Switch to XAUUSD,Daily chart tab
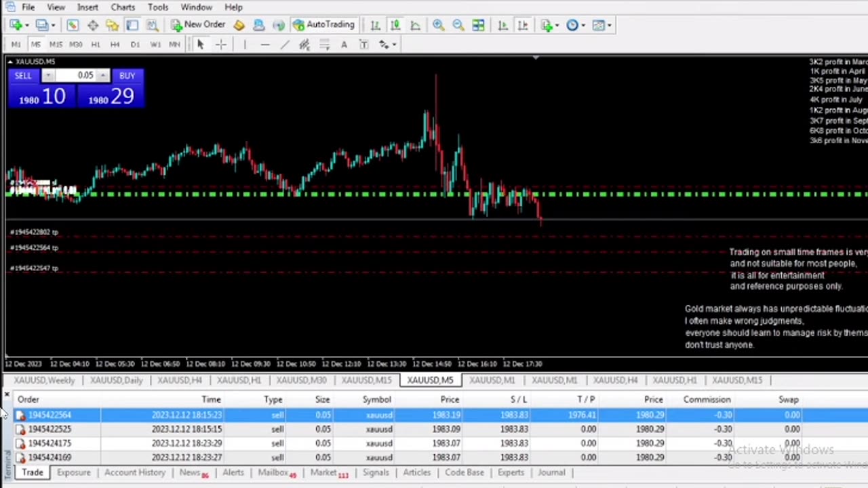The image size is (868, 488). click(x=116, y=380)
